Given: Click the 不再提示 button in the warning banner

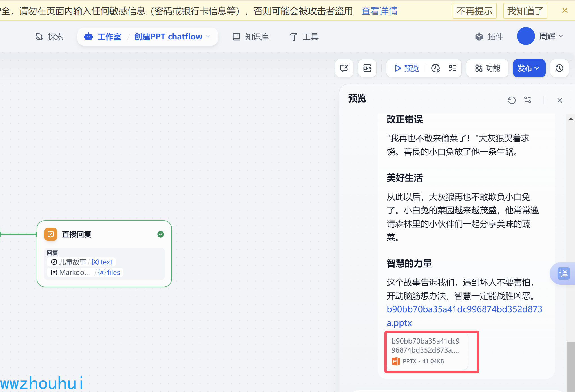Looking at the screenshot, I should click(474, 11).
